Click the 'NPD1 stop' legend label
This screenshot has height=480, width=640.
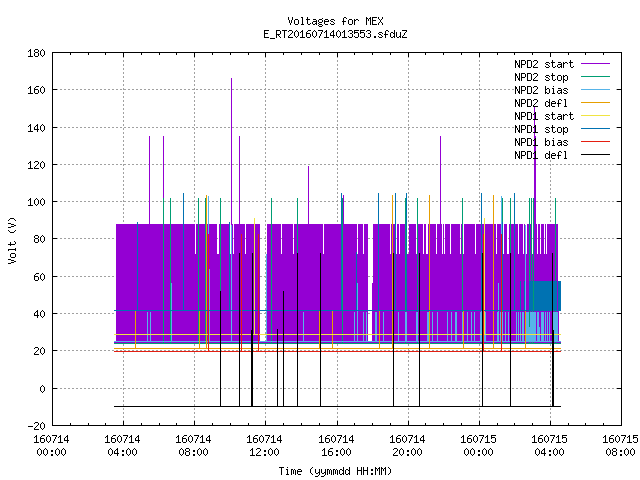point(541,129)
